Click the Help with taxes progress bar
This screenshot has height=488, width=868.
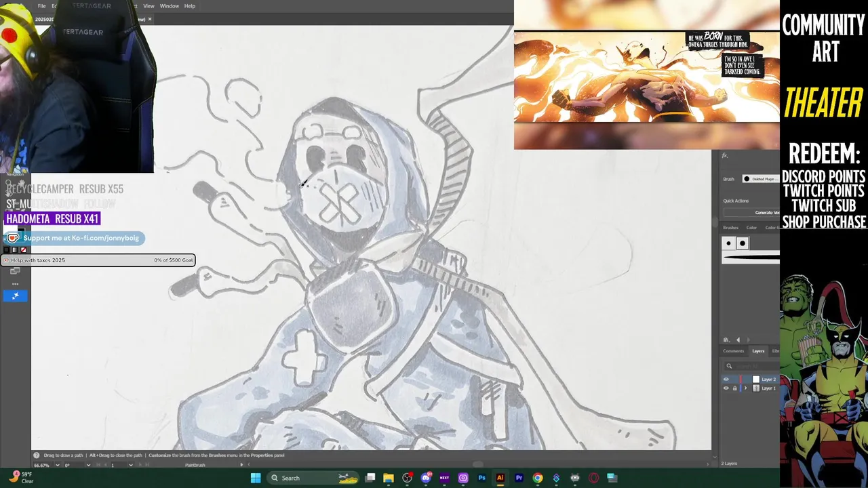coord(98,260)
